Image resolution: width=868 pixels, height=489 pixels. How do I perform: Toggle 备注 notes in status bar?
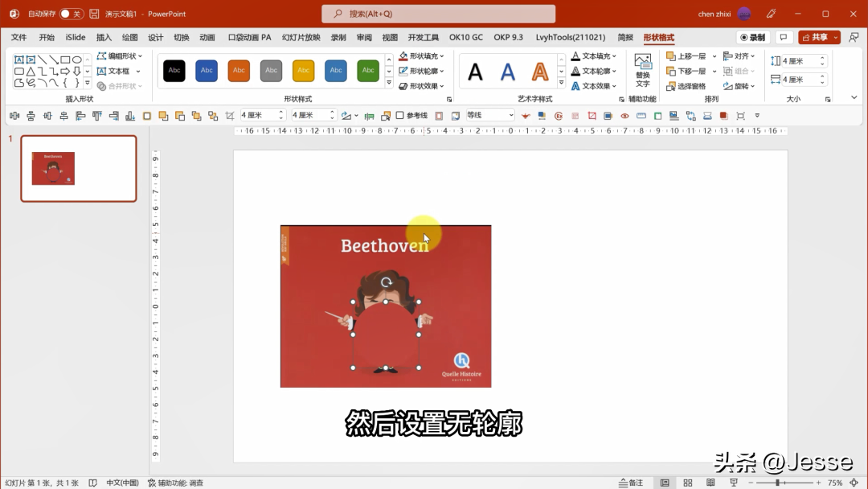coord(631,483)
